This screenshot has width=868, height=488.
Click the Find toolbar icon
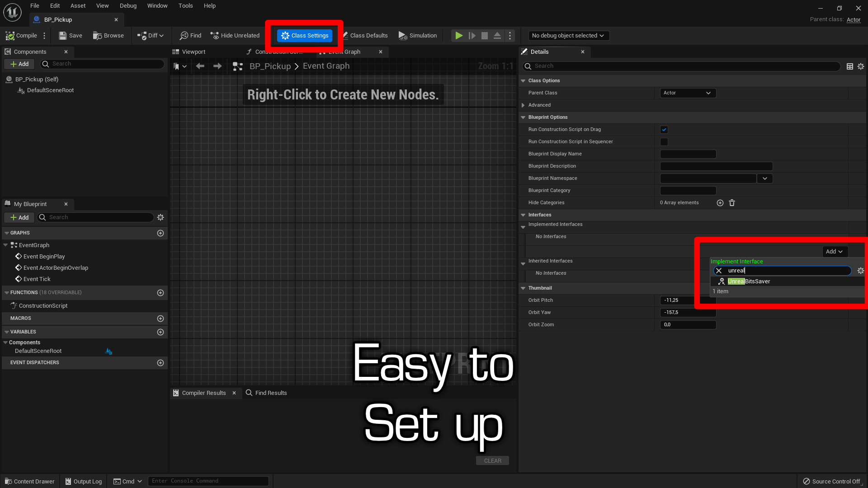point(184,36)
